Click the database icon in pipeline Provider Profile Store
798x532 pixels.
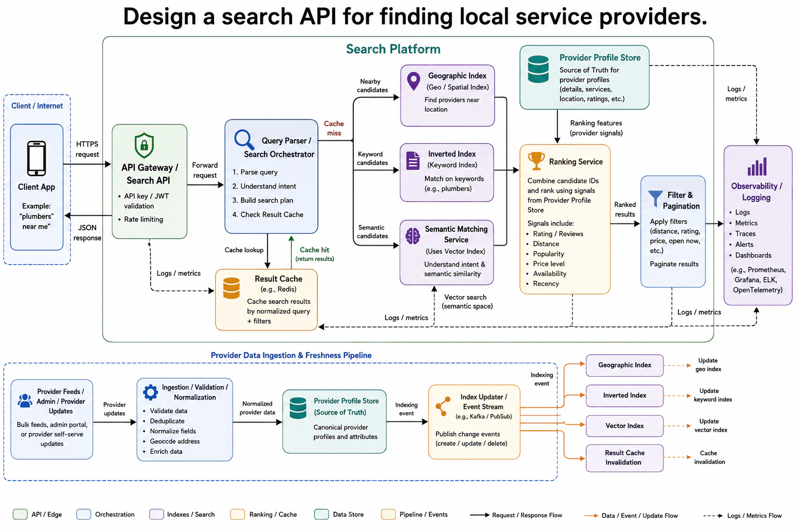298,408
